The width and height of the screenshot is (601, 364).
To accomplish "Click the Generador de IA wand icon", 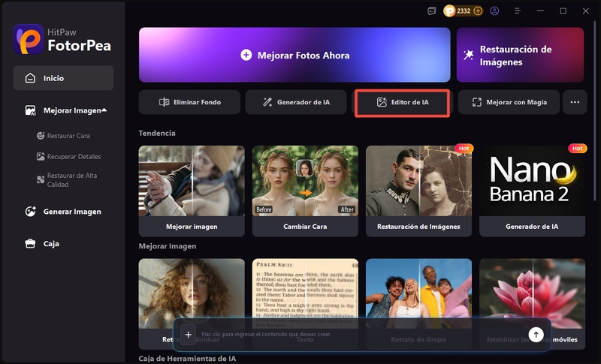I will 267,102.
